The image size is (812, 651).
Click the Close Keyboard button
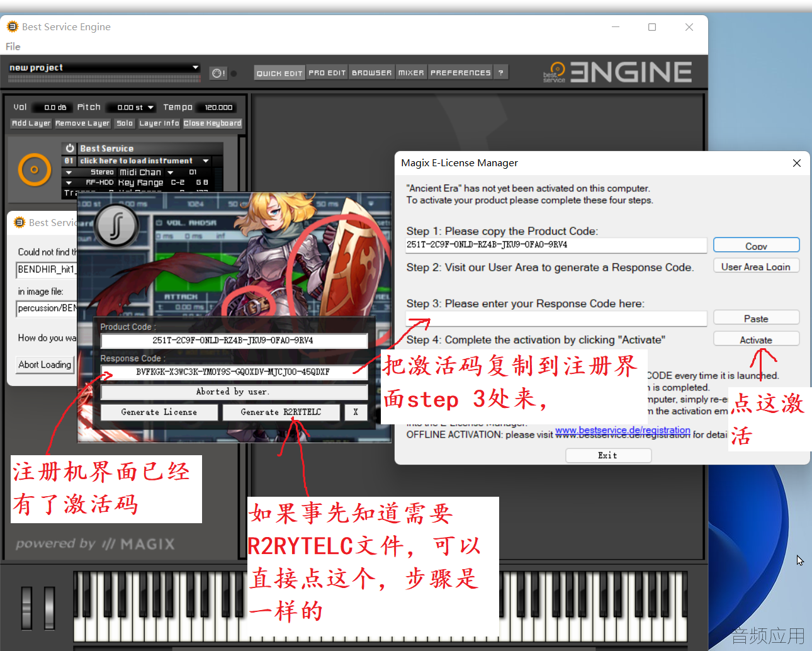pos(213,123)
